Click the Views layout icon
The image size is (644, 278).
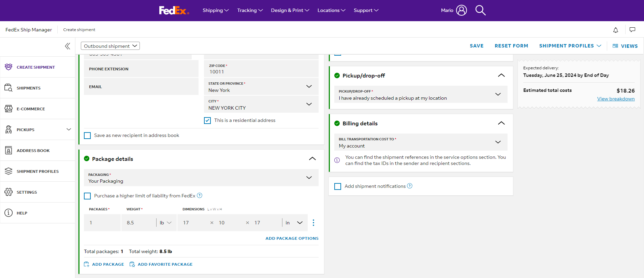coord(615,46)
